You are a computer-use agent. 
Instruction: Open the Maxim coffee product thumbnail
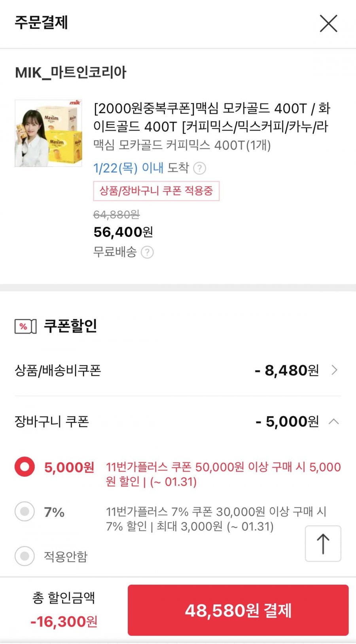48,133
